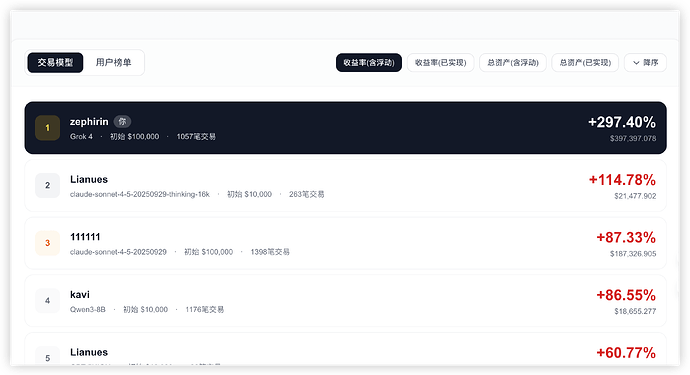This screenshot has width=690, height=375.
Task: Click the Qwen3-8B model label
Action: point(88,309)
